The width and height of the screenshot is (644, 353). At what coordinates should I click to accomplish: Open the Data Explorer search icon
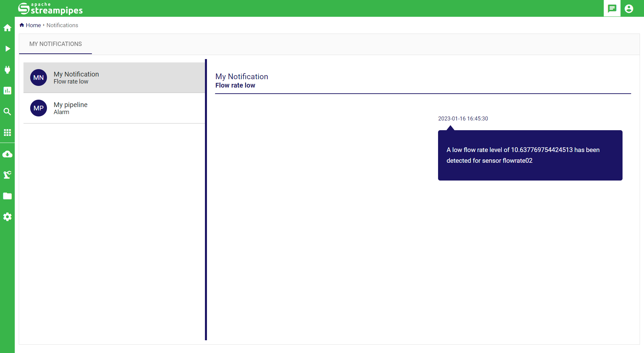pos(7,112)
